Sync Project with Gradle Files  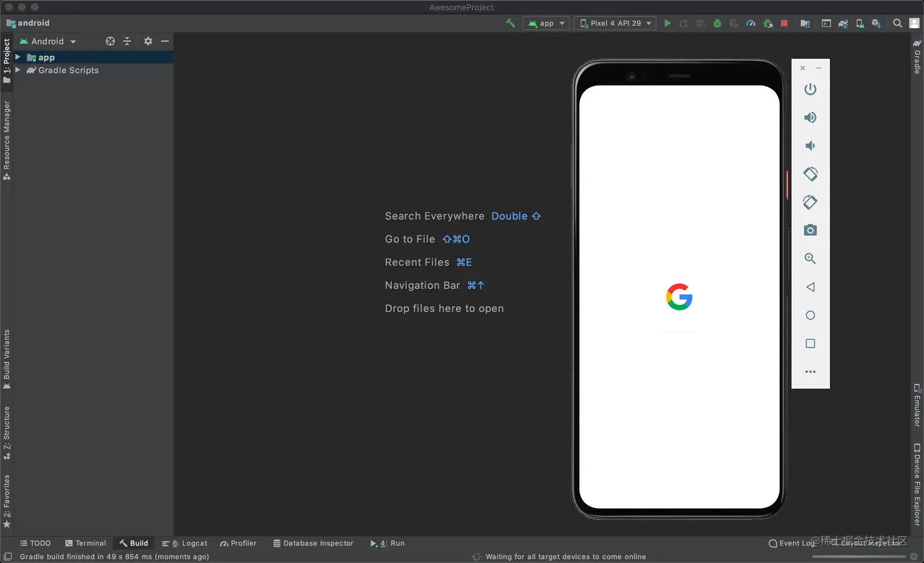(843, 23)
